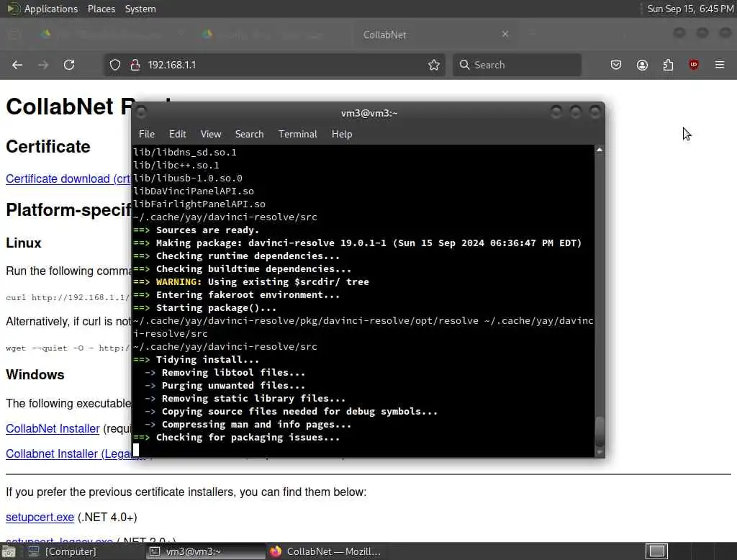Click the 'WARNING:' text in terminal
The height and width of the screenshot is (560, 737).
tap(178, 281)
